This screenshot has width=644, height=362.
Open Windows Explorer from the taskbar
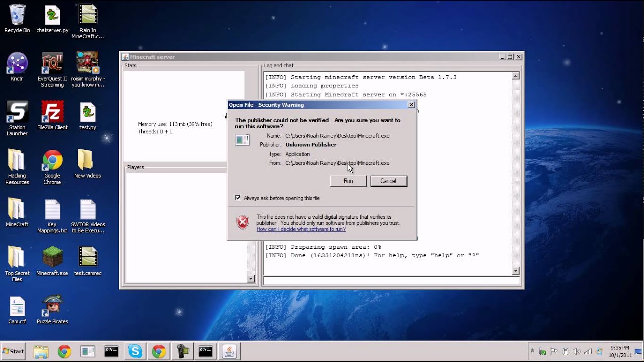click(41, 352)
